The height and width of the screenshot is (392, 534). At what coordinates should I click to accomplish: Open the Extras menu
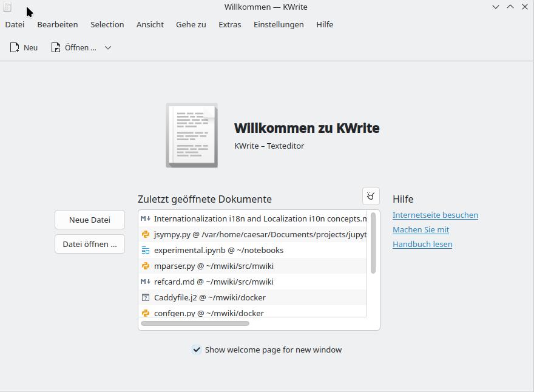229,24
